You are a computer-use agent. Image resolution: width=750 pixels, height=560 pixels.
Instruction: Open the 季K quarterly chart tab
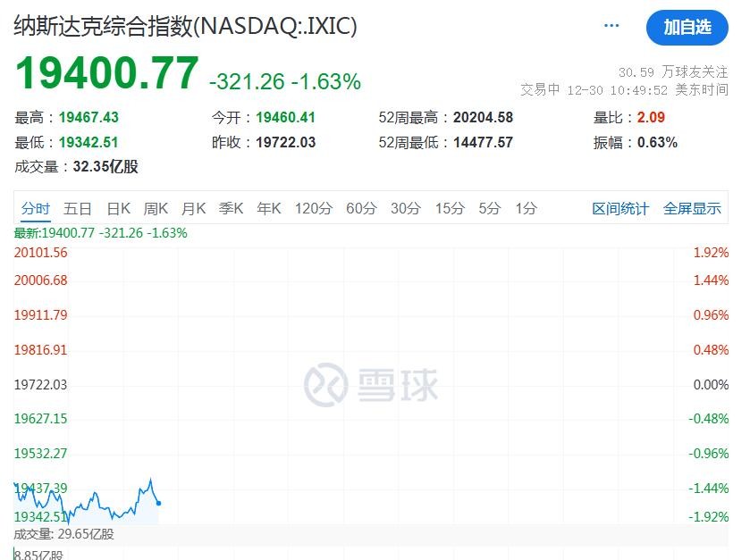coord(231,208)
